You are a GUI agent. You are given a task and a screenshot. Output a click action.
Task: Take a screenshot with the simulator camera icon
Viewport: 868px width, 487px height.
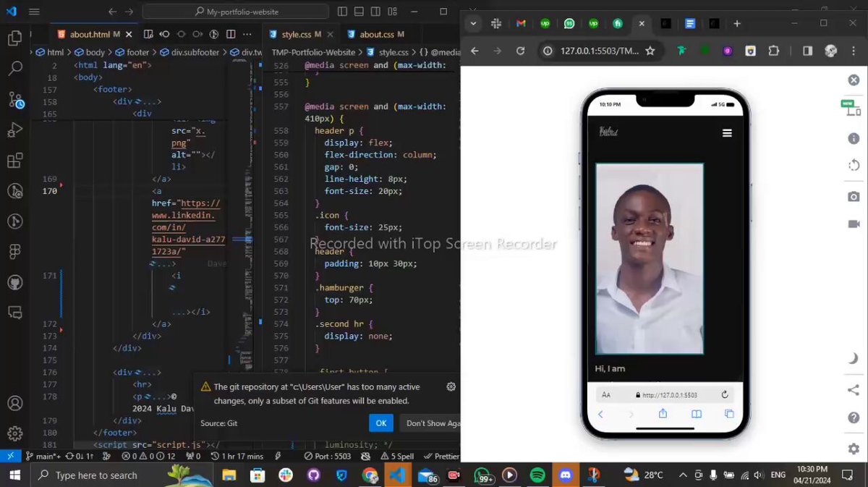(x=854, y=197)
